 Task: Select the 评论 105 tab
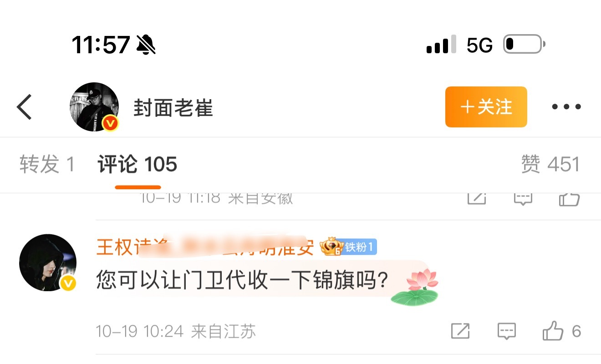coord(138,164)
